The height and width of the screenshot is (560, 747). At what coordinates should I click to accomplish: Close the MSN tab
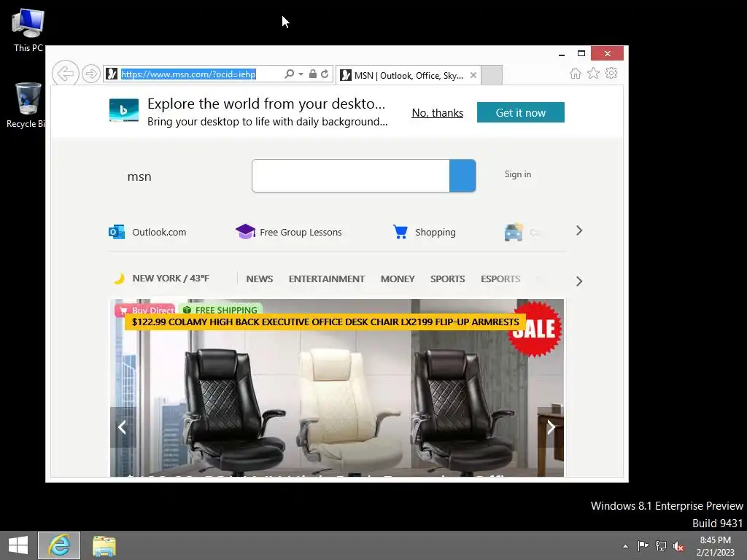coord(473,75)
